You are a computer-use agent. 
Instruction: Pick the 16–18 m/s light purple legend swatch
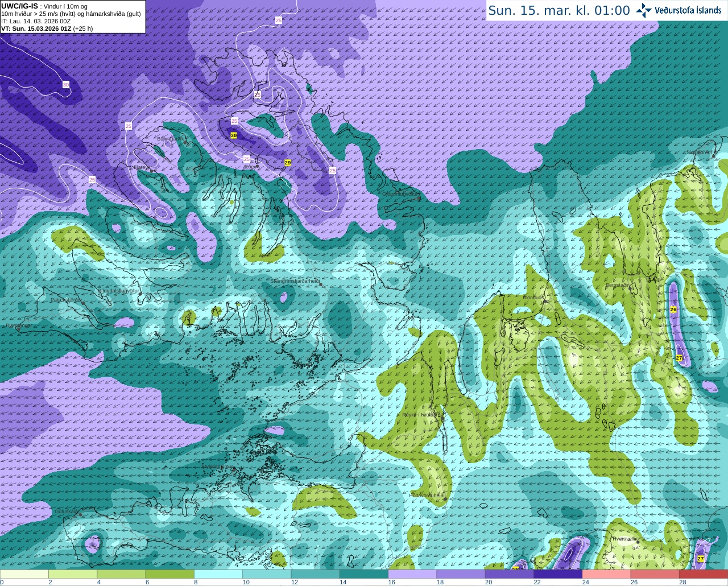(412, 574)
